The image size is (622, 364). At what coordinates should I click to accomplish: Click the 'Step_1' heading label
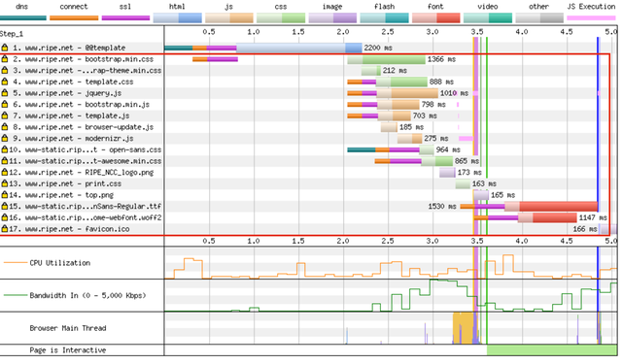pyautogui.click(x=12, y=34)
